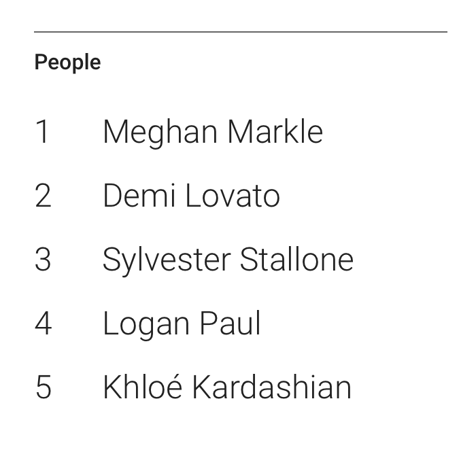This screenshot has height=450, width=476.
Task: Click the first name Khloé
Action: (143, 387)
